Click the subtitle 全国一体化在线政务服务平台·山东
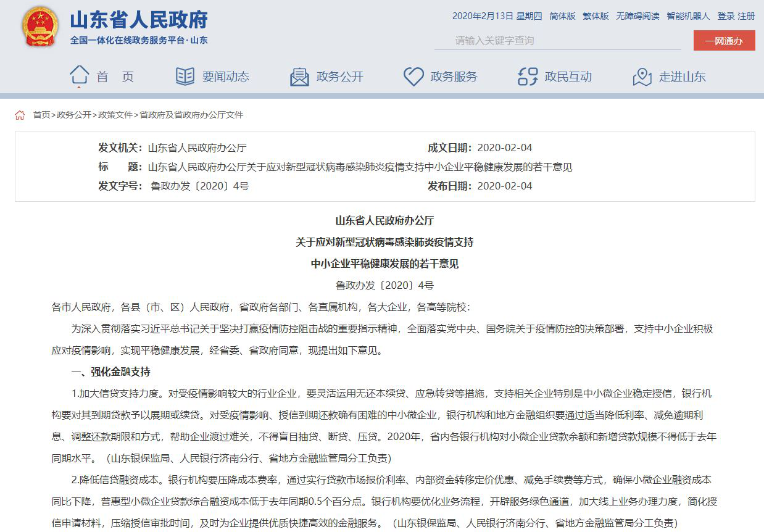Screen dimensions: 764x532 (x=139, y=40)
